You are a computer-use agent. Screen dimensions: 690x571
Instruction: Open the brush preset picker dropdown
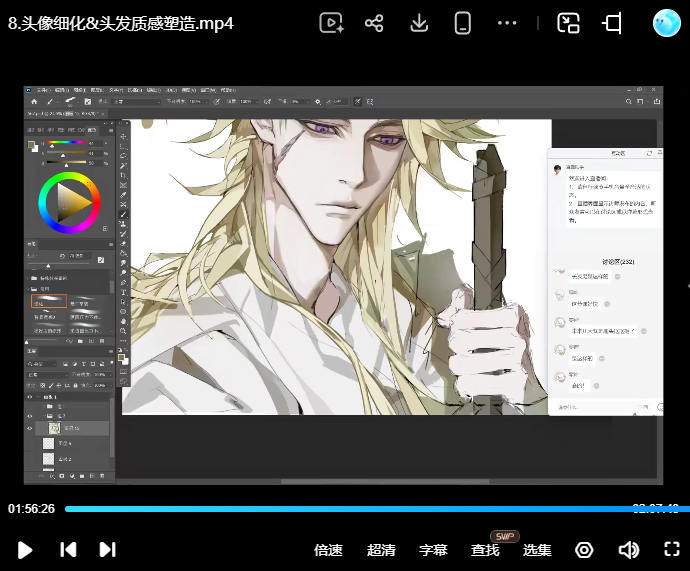70,102
